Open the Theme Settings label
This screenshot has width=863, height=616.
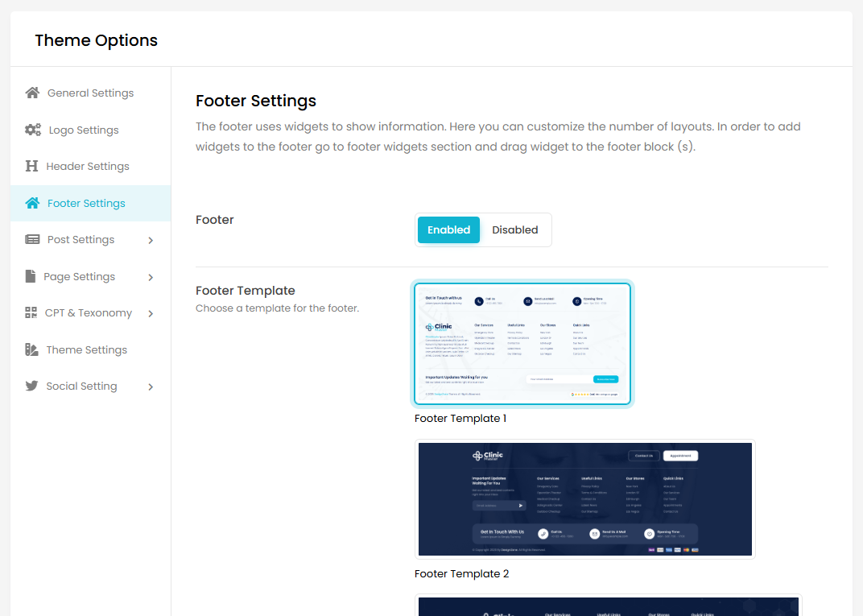(87, 349)
